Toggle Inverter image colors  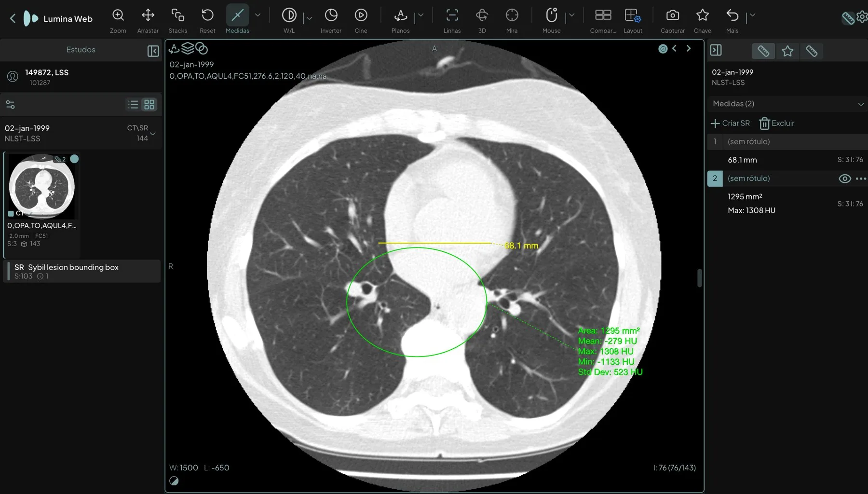pyautogui.click(x=331, y=20)
